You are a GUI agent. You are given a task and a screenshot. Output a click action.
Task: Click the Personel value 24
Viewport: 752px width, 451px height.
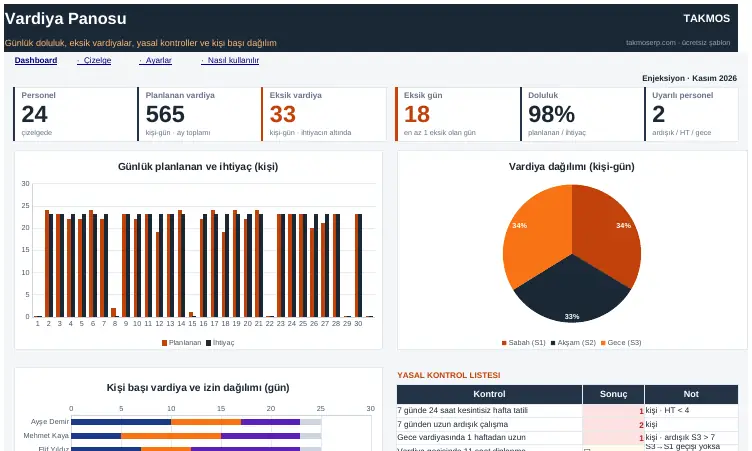coord(35,114)
